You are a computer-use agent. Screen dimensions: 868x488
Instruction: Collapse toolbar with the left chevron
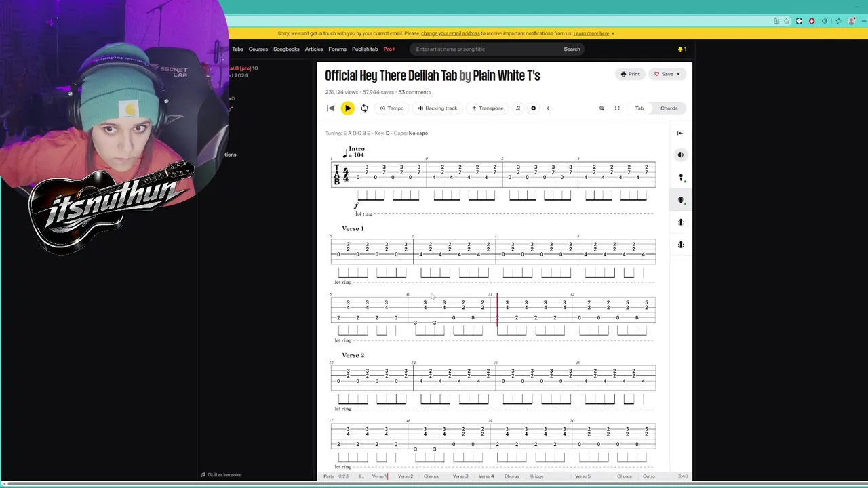(548, 108)
